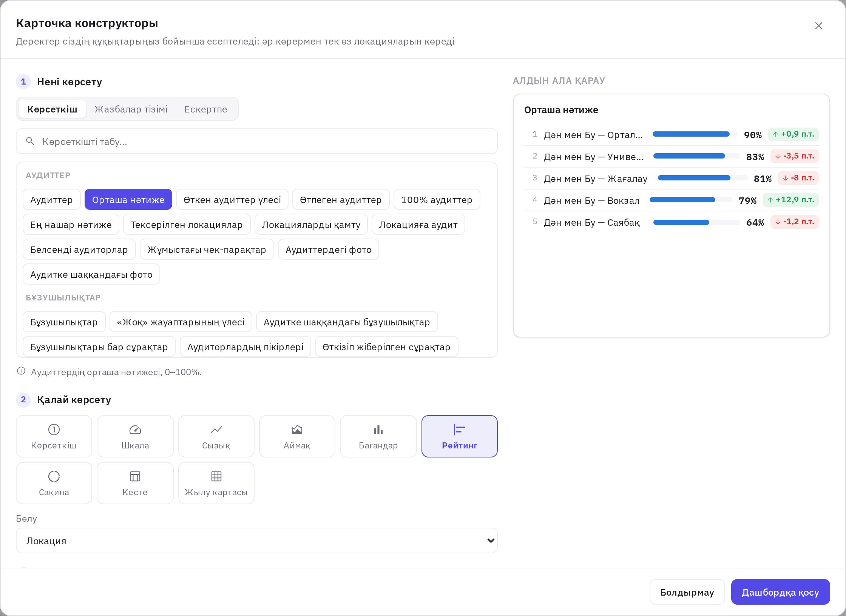Choose Жұмыстағы чек-парақтар chip
Image resolution: width=846 pixels, height=616 pixels.
pyautogui.click(x=207, y=249)
